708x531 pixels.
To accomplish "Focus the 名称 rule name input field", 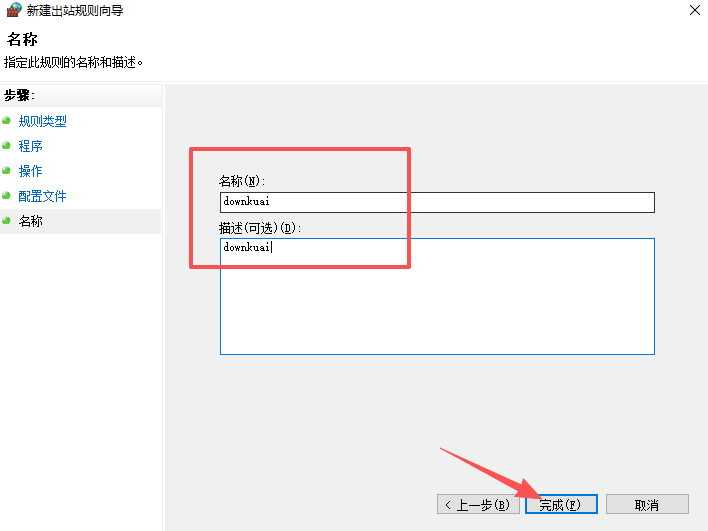I will pos(437,202).
